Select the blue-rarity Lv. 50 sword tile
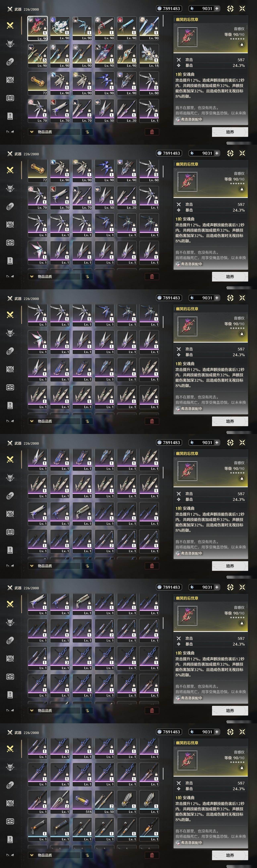 point(104,802)
